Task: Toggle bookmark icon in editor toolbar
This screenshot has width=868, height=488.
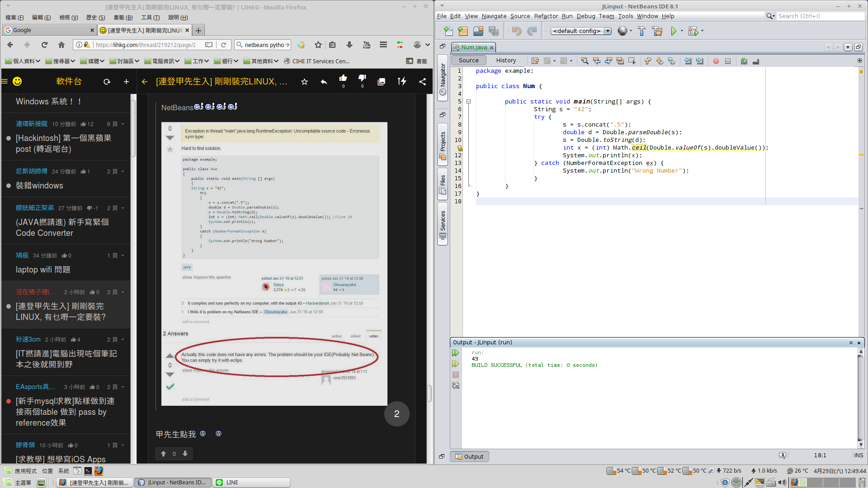Action: coord(672,61)
